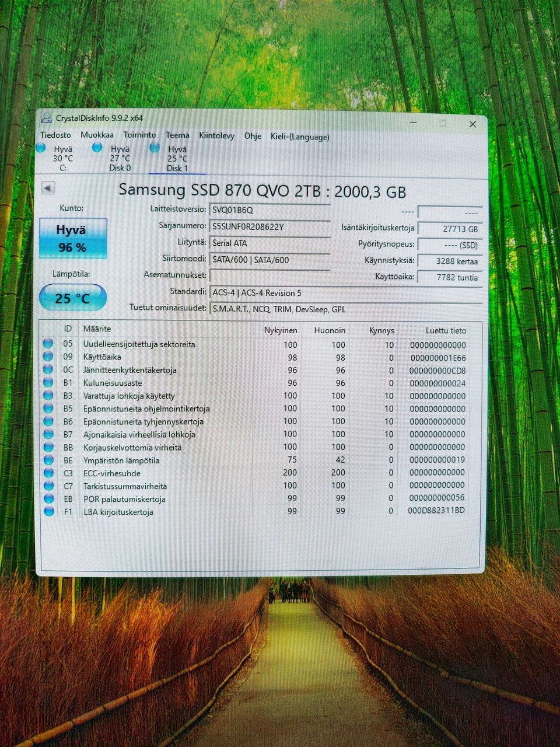The image size is (560, 747).
Task: Click the Serial ATA interface field
Action: (269, 243)
